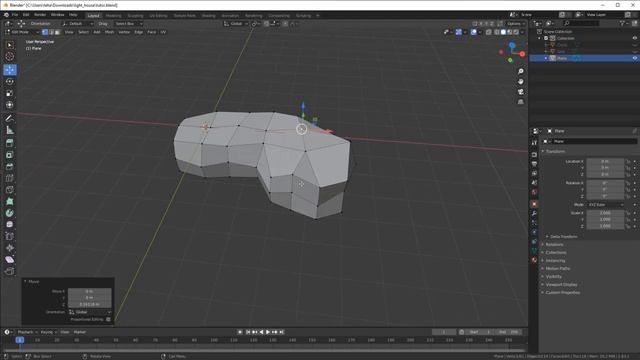
Task: Toggle proportional editing in header
Action: tap(285, 24)
